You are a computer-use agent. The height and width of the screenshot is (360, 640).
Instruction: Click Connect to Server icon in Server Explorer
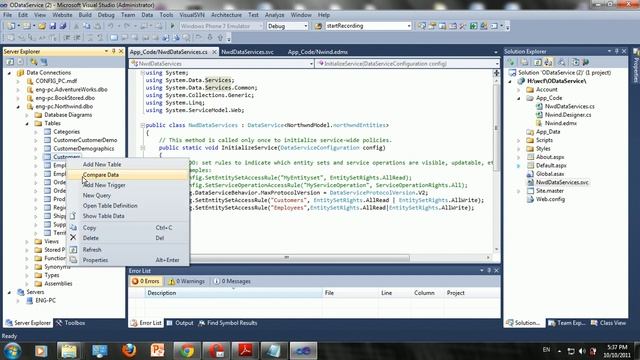[x=44, y=62]
